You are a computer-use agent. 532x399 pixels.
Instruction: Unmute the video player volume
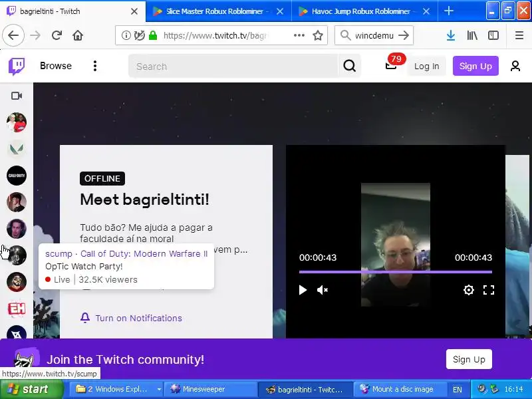click(323, 290)
